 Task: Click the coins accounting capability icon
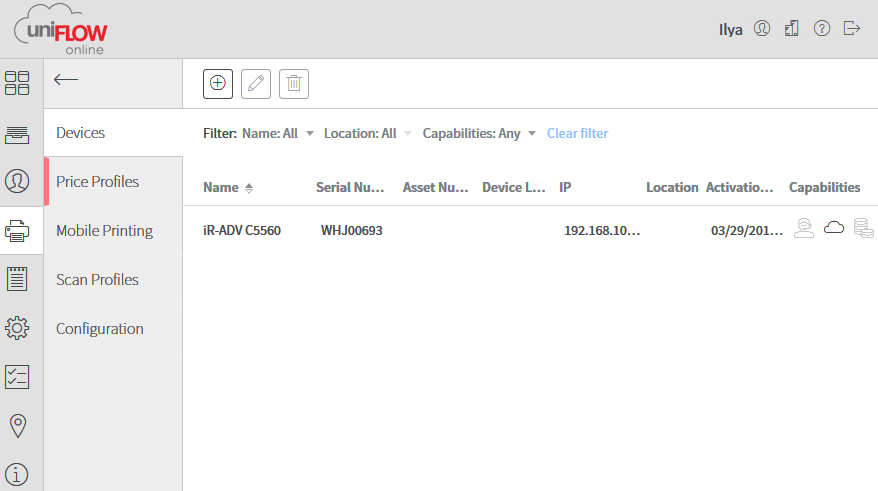tap(863, 228)
